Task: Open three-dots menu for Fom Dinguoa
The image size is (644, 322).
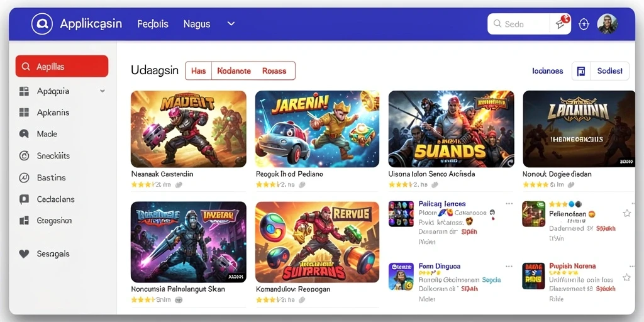Action: coord(509,266)
